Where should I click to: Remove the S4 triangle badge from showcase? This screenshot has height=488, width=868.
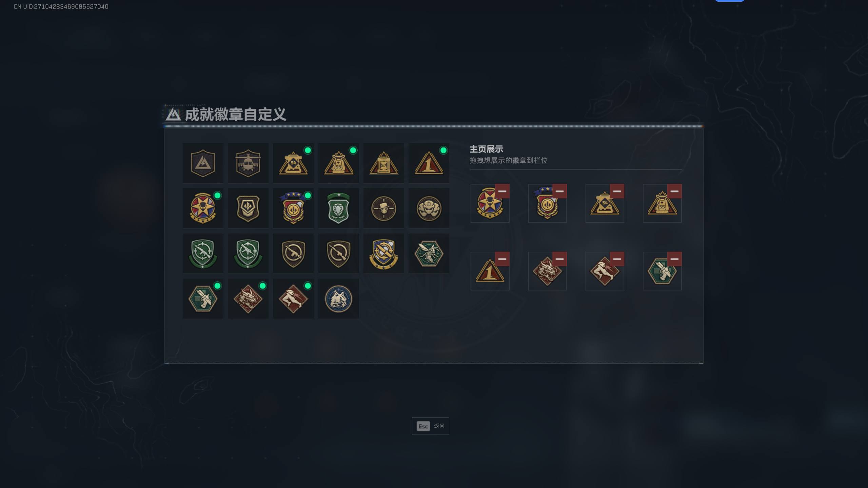[617, 191]
